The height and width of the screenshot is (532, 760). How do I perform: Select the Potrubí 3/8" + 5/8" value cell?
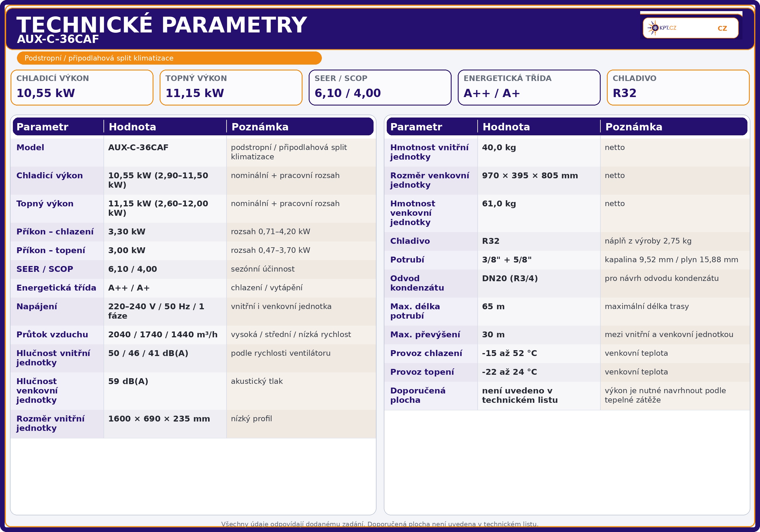507,260
